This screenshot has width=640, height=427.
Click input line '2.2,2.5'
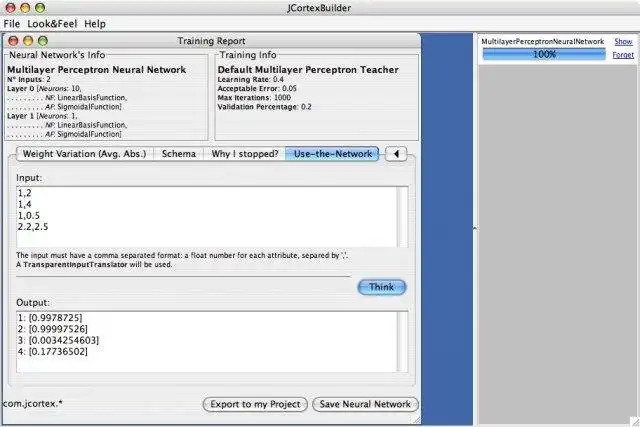pos(33,227)
